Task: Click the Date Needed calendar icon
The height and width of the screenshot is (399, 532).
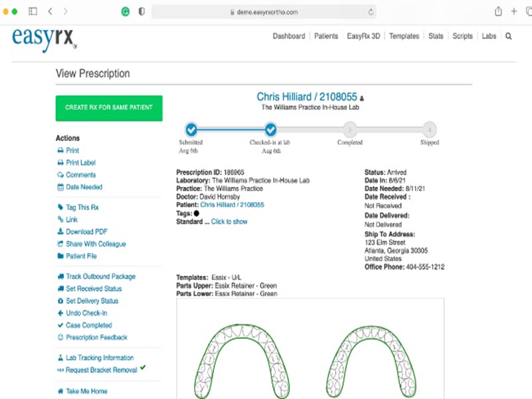Action: point(61,187)
